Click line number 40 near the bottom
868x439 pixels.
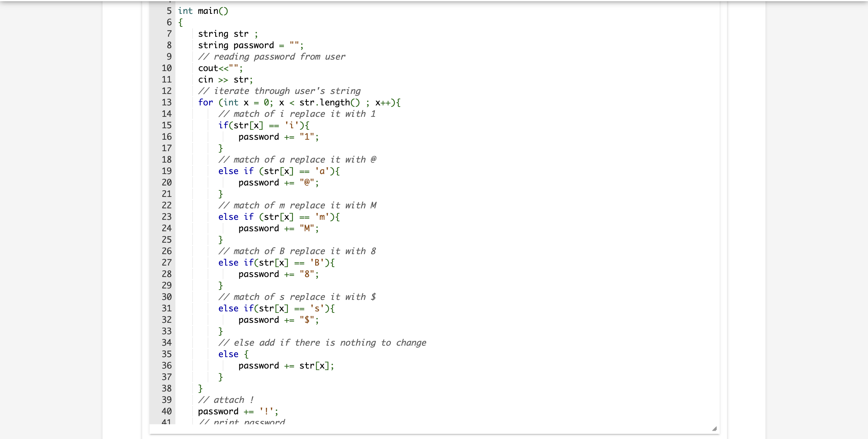166,411
